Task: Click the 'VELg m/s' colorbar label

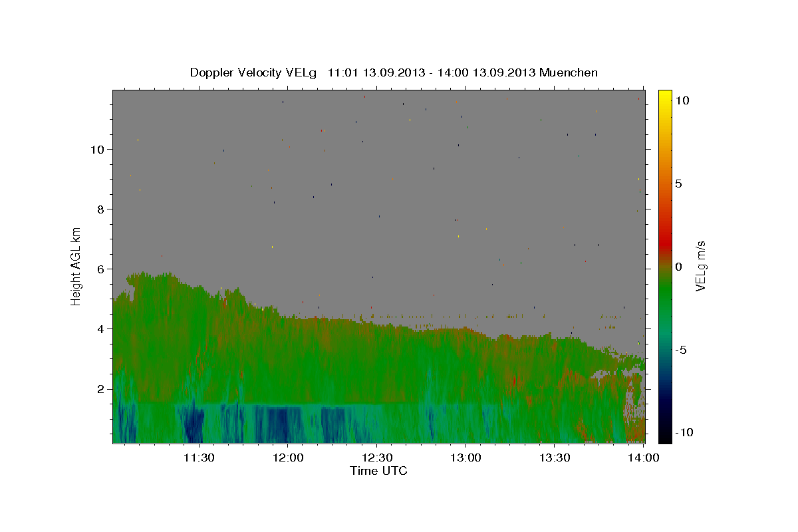Action: [700, 266]
